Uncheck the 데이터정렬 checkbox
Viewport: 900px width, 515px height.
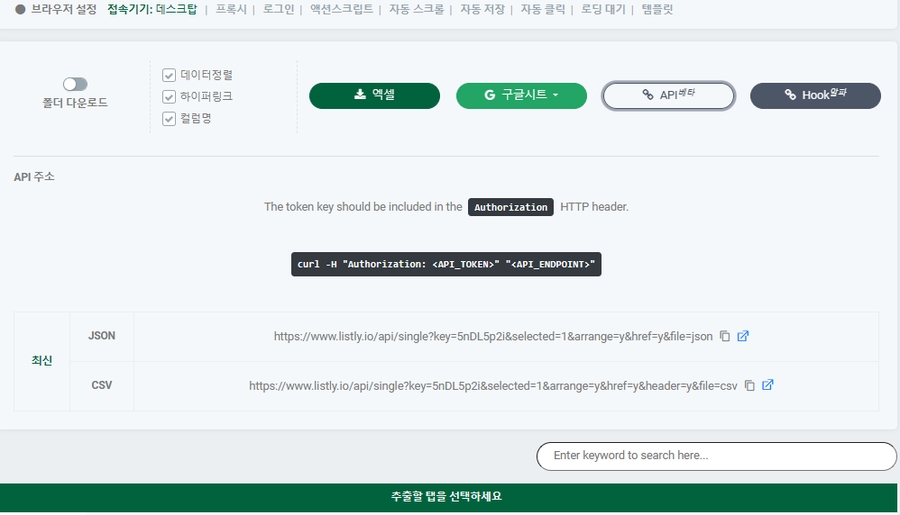169,75
